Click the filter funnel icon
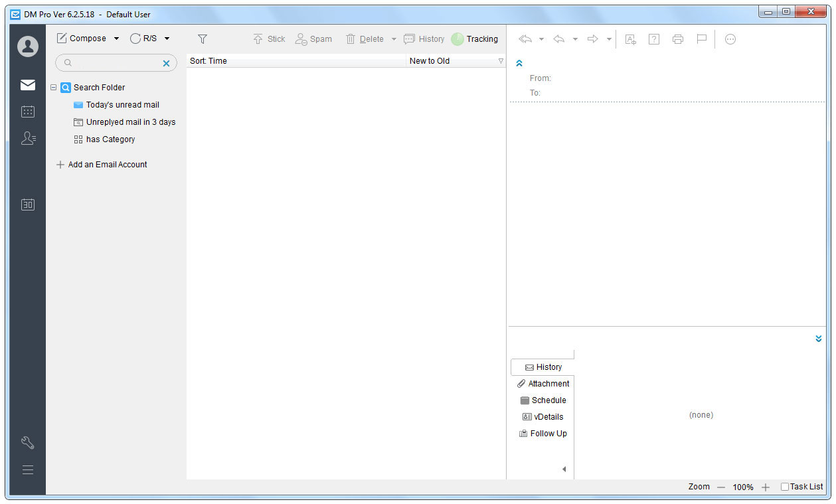Screen dimensions: 836x504 point(203,39)
